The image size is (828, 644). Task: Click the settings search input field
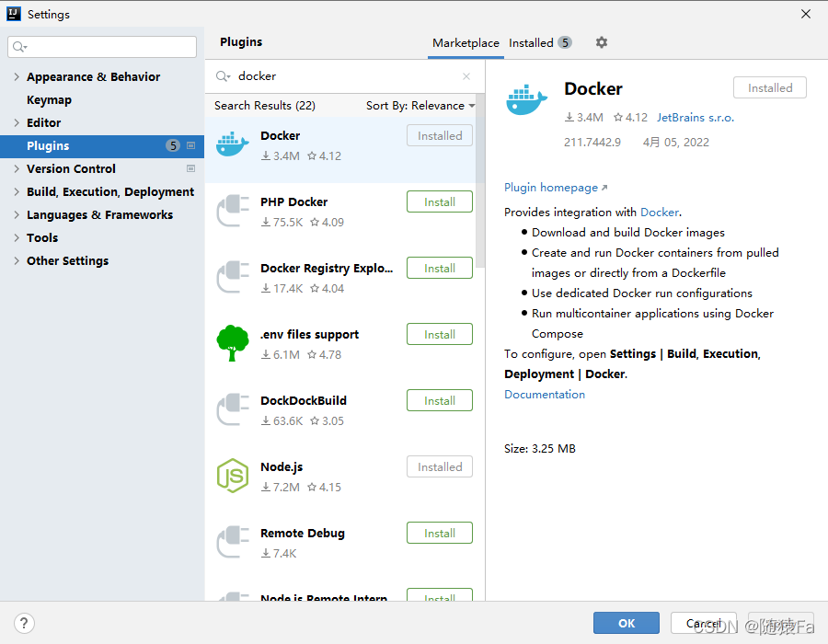[x=102, y=47]
